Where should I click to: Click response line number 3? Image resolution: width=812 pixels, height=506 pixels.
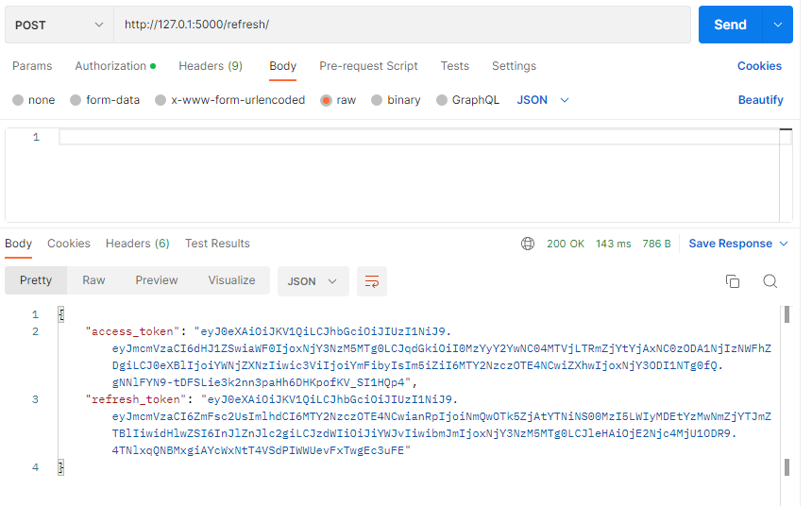35,399
